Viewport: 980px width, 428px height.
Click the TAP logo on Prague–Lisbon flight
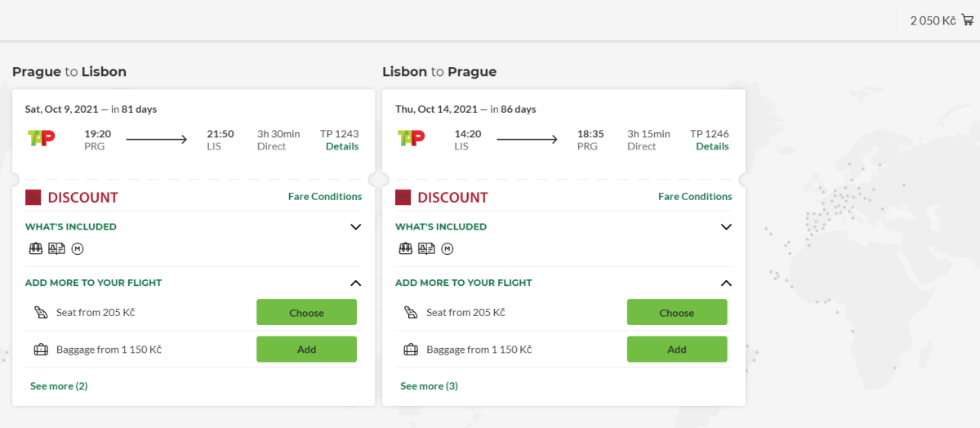[x=42, y=138]
